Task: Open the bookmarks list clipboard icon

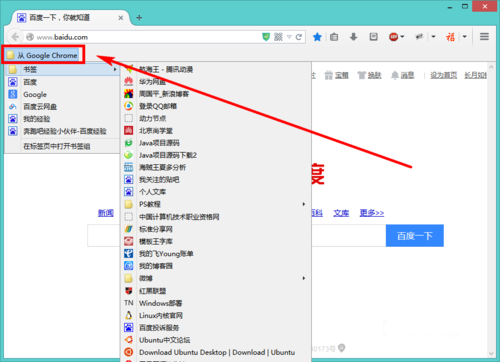Action: coord(334,37)
